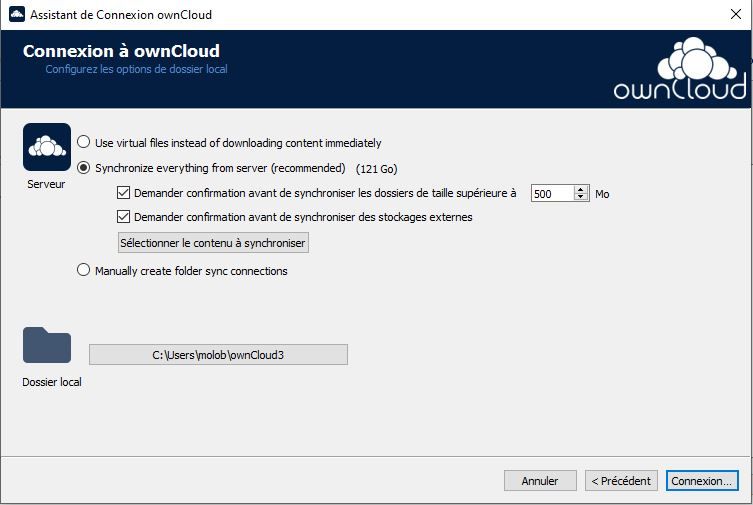
Task: Click the 'Serveur' label
Action: click(x=46, y=184)
